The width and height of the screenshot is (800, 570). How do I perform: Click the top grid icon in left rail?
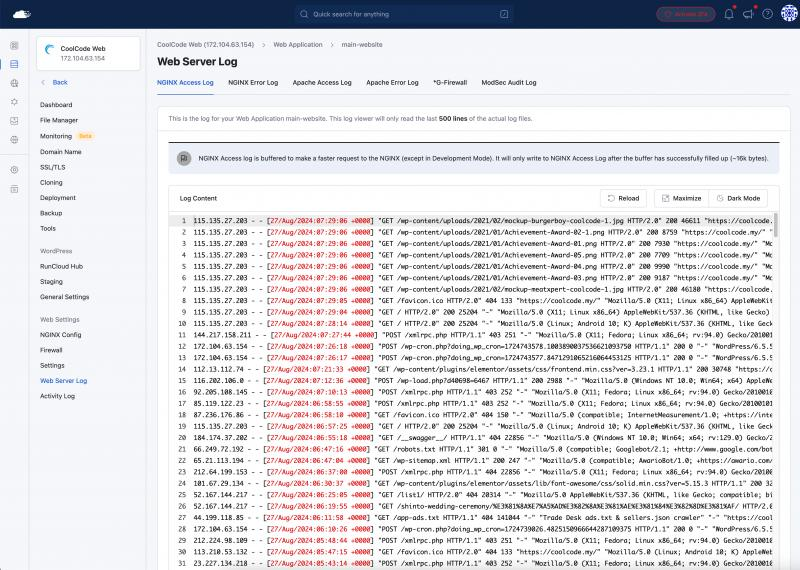pyautogui.click(x=14, y=46)
